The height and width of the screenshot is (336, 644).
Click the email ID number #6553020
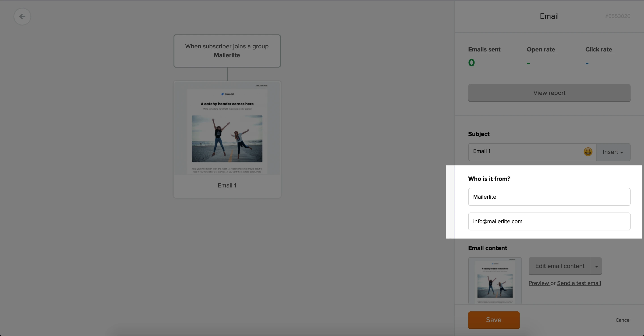(x=617, y=16)
